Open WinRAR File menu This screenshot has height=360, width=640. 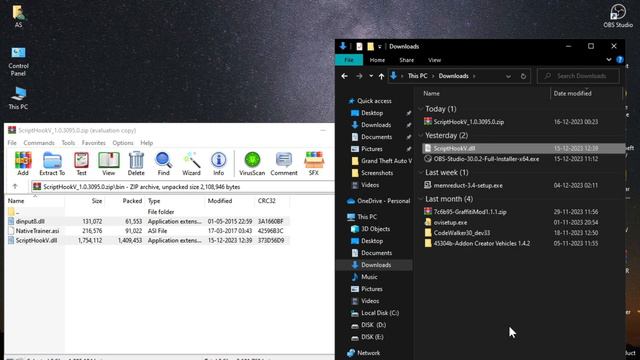pyautogui.click(x=12, y=143)
